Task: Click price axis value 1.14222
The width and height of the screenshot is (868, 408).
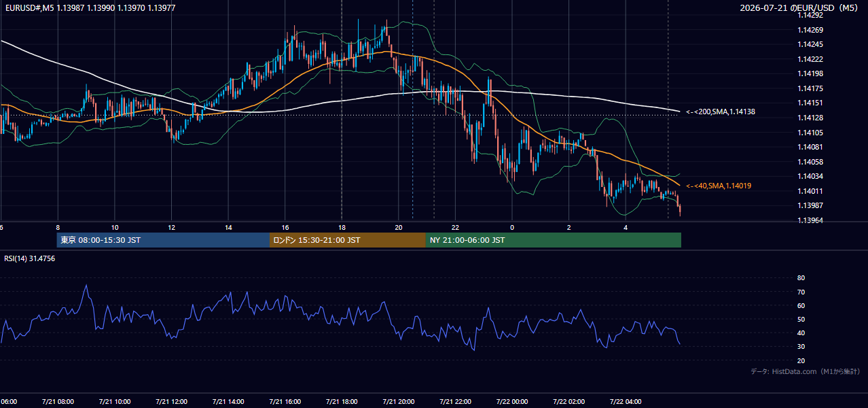Action: 810,59
